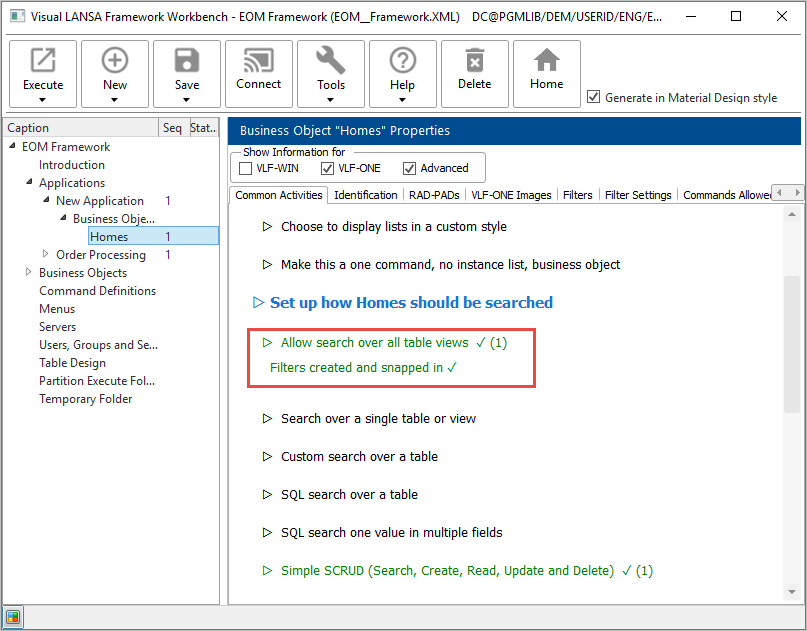The width and height of the screenshot is (807, 631).
Task: Click the Connect cast icon
Action: [x=259, y=62]
